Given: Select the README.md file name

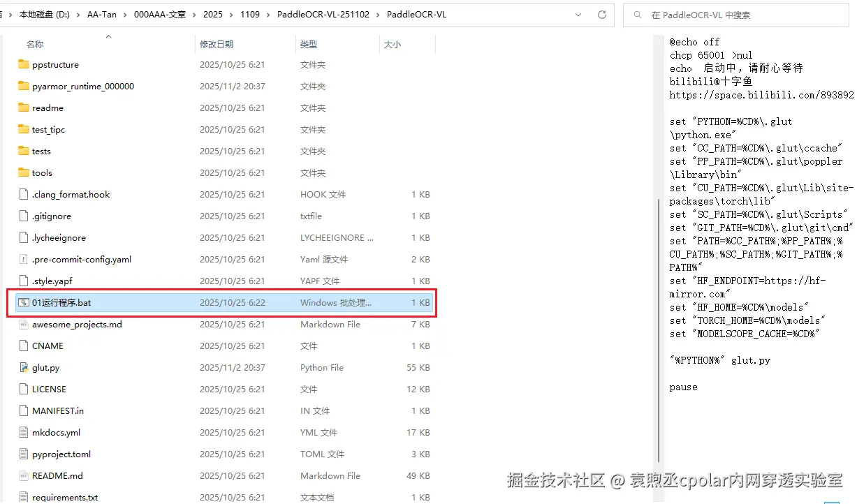Looking at the screenshot, I should click(57, 476).
